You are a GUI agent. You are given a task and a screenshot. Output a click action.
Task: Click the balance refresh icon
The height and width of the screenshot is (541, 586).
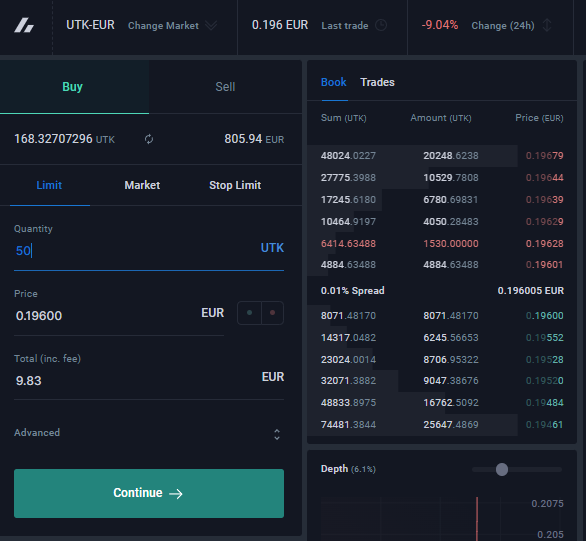point(149,139)
